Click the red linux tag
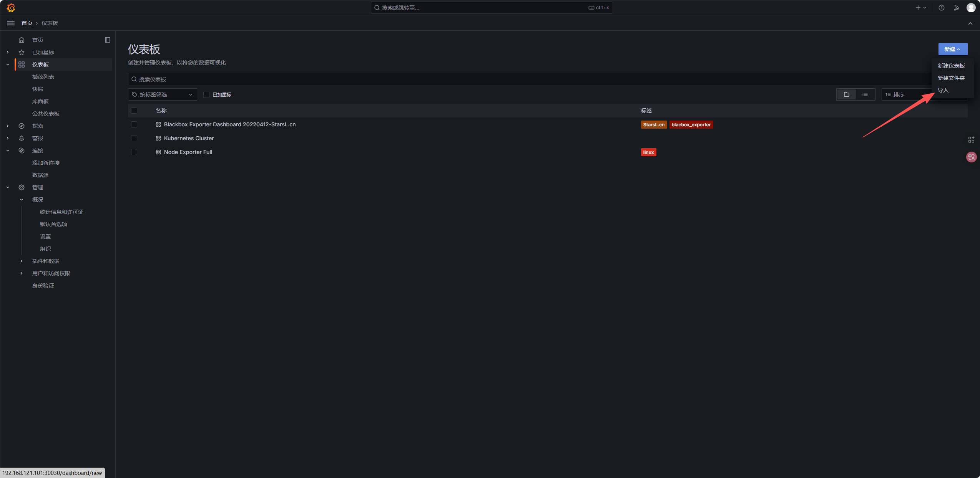The width and height of the screenshot is (980, 478). point(648,152)
